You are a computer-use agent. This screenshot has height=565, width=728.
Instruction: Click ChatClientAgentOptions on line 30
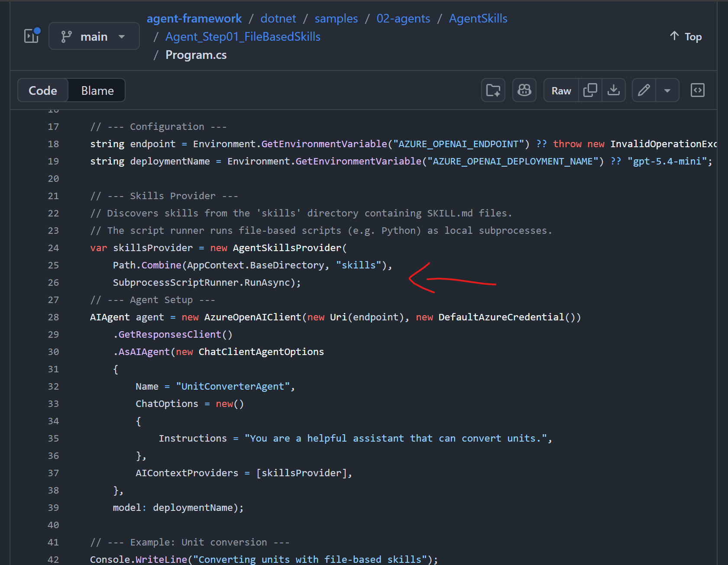(261, 352)
